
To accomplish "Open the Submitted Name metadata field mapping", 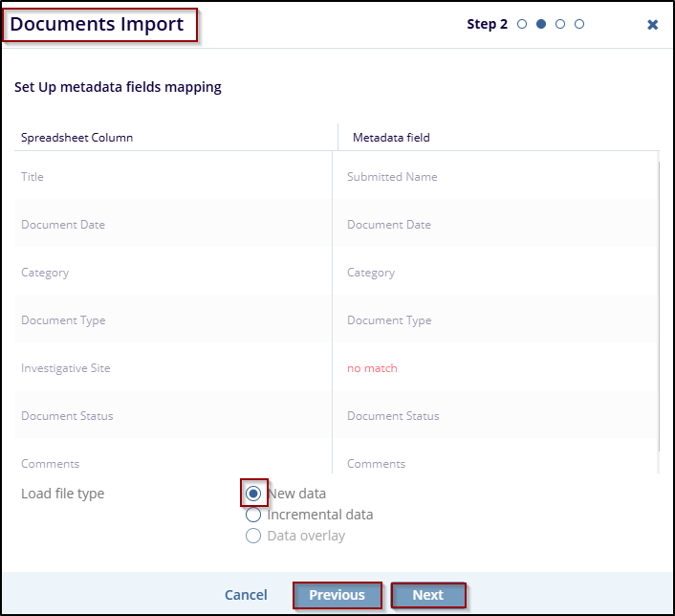I will pyautogui.click(x=392, y=177).
